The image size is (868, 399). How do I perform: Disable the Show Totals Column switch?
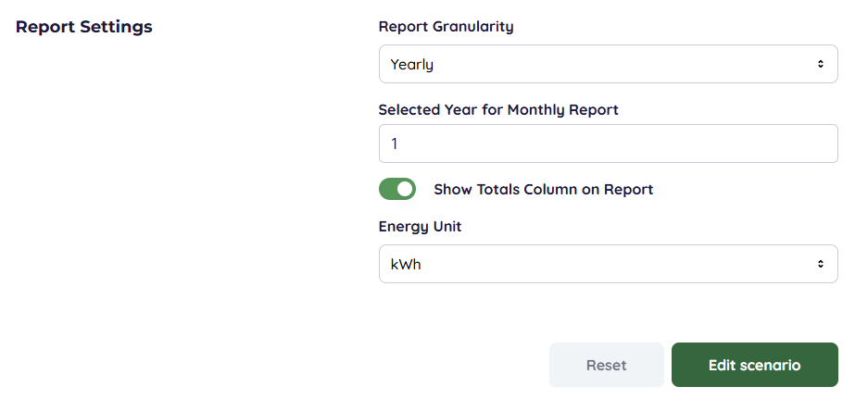[397, 189]
